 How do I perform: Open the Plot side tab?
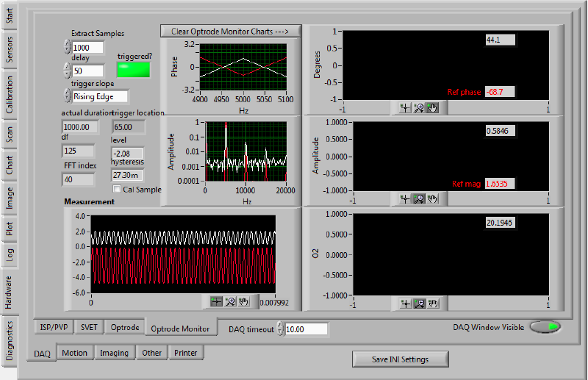click(9, 229)
